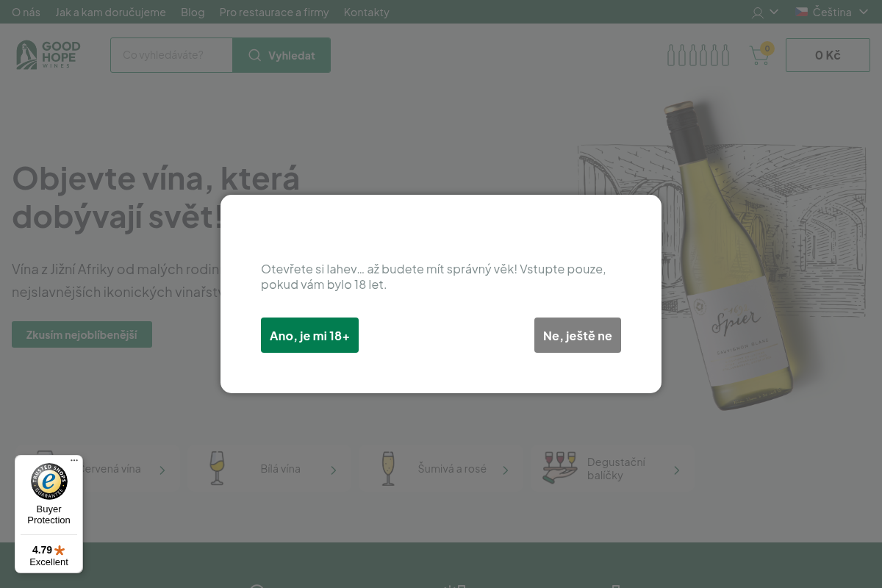The height and width of the screenshot is (588, 882).
Task: Decline with "Ne, ještě ne" button
Action: click(578, 335)
